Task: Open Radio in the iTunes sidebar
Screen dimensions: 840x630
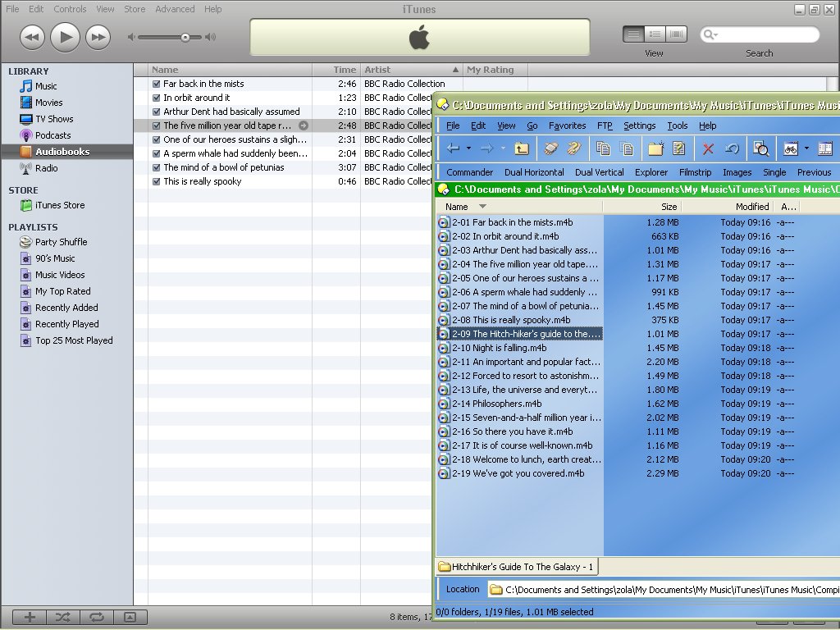Action: pyautogui.click(x=46, y=167)
